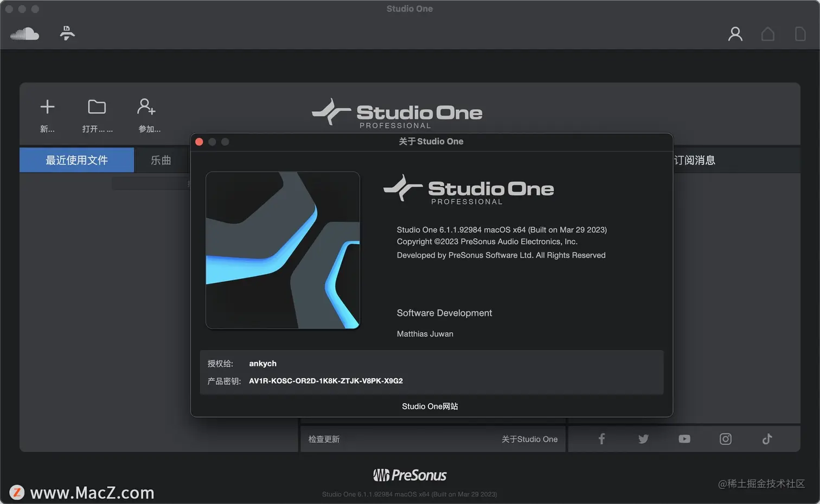Screen dimensions: 820x504
Task: Click the song page document icon
Action: tap(800, 34)
